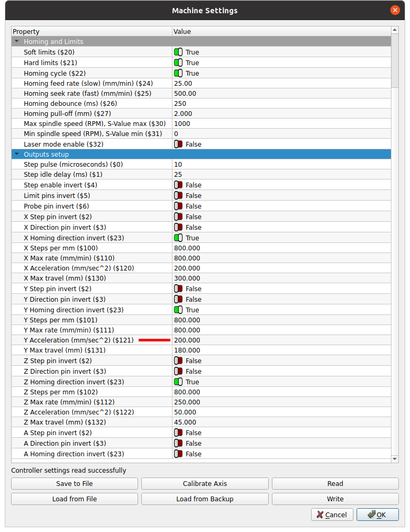Confirm with the OK button
410x532 pixels.
[x=377, y=515]
